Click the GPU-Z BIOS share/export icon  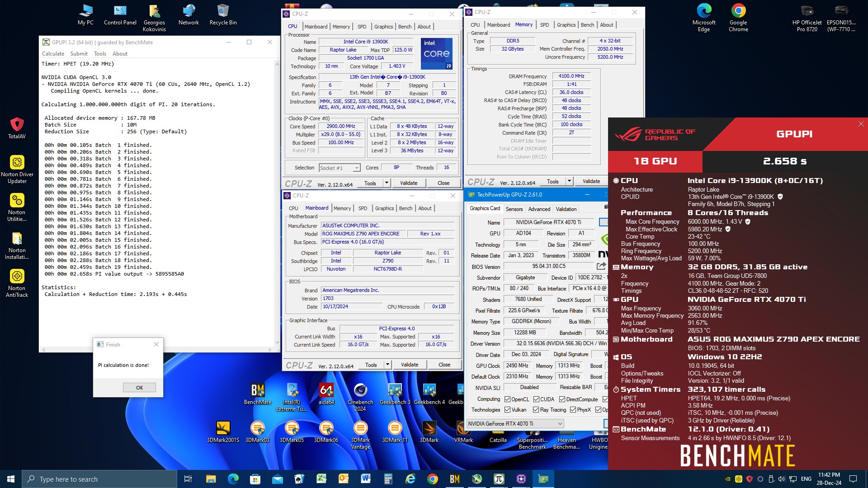click(x=601, y=266)
